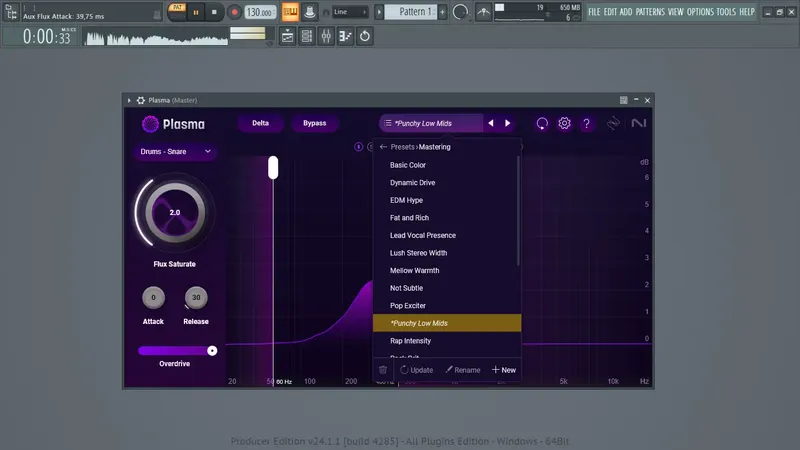Open the playlist view icon
The image size is (800, 450).
click(287, 36)
